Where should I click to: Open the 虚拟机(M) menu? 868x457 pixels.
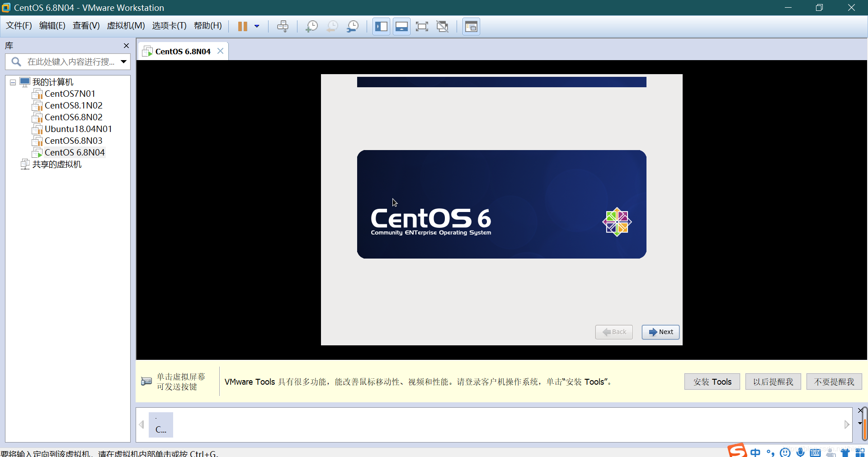click(126, 26)
